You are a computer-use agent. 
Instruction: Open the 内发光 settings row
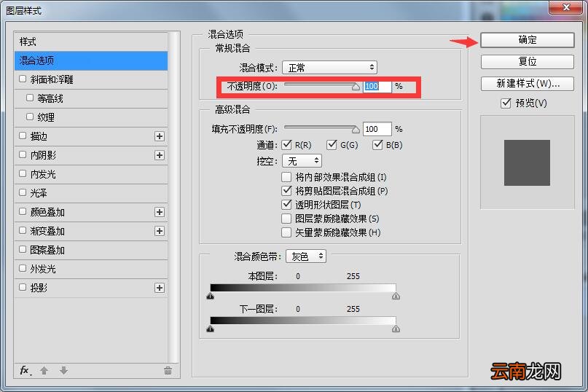[91, 174]
